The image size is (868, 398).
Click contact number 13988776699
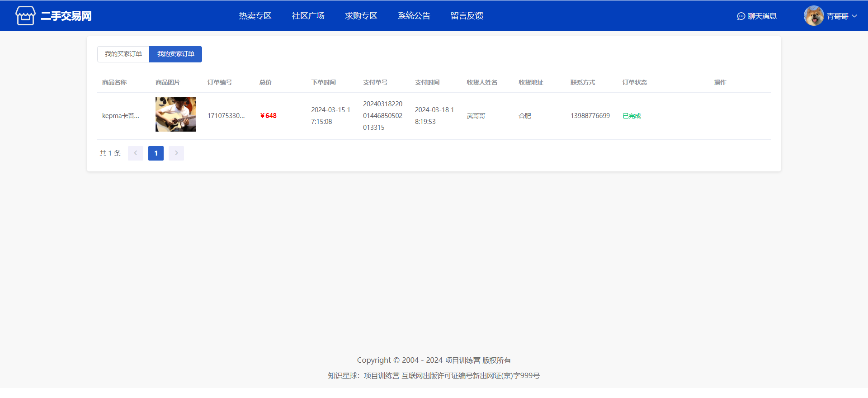[x=590, y=116]
